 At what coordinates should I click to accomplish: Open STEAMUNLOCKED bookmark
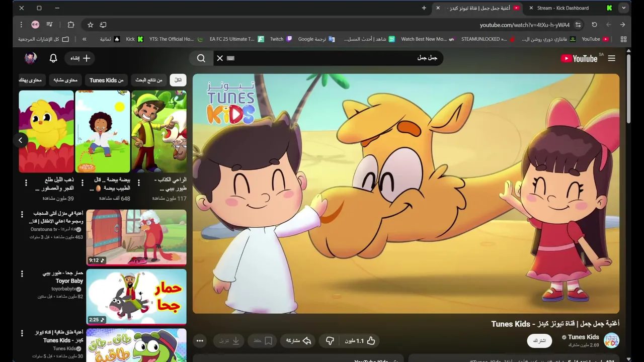coord(488,39)
